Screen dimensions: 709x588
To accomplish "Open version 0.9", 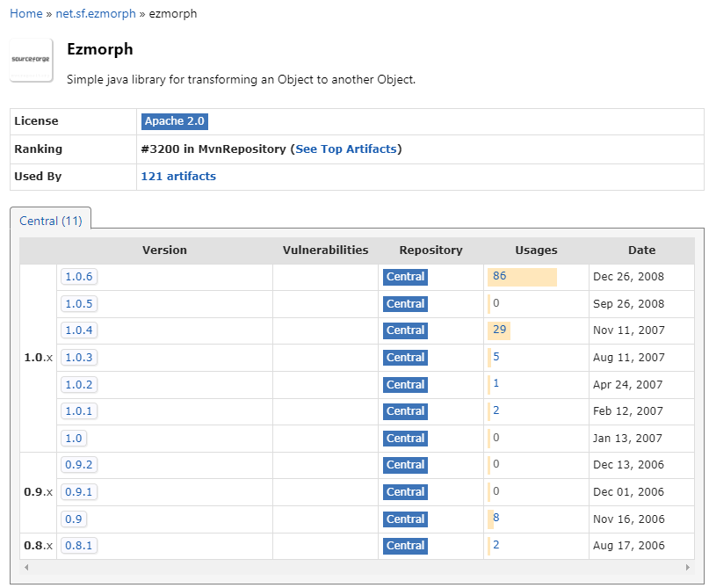I will [74, 519].
